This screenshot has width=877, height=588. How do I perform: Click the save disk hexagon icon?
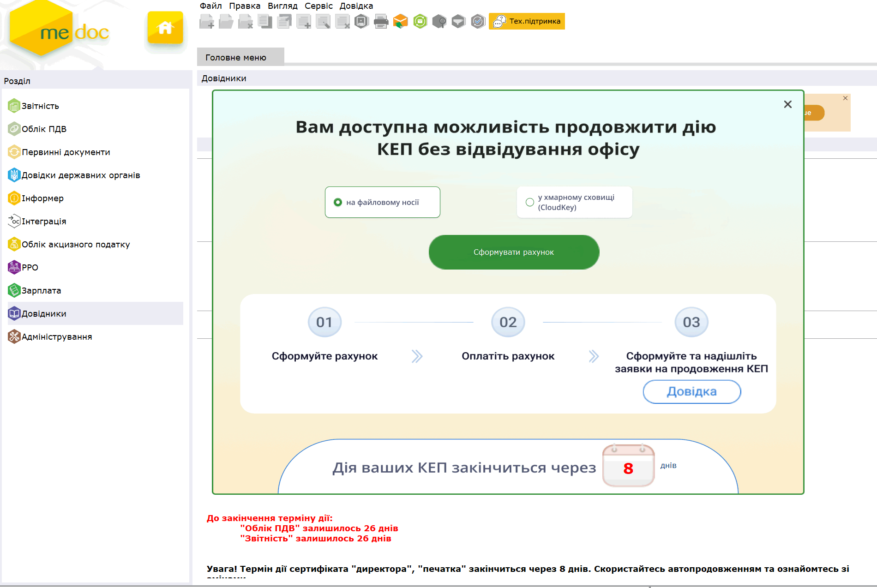pyautogui.click(x=361, y=21)
